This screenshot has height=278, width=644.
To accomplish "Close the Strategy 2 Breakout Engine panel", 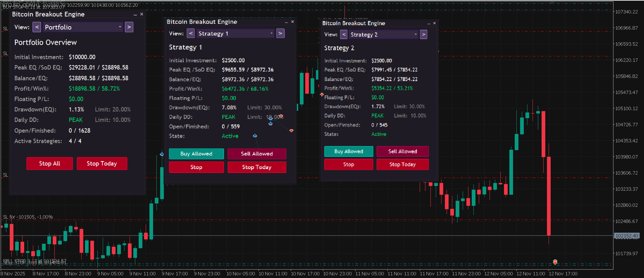I will pyautogui.click(x=434, y=23).
